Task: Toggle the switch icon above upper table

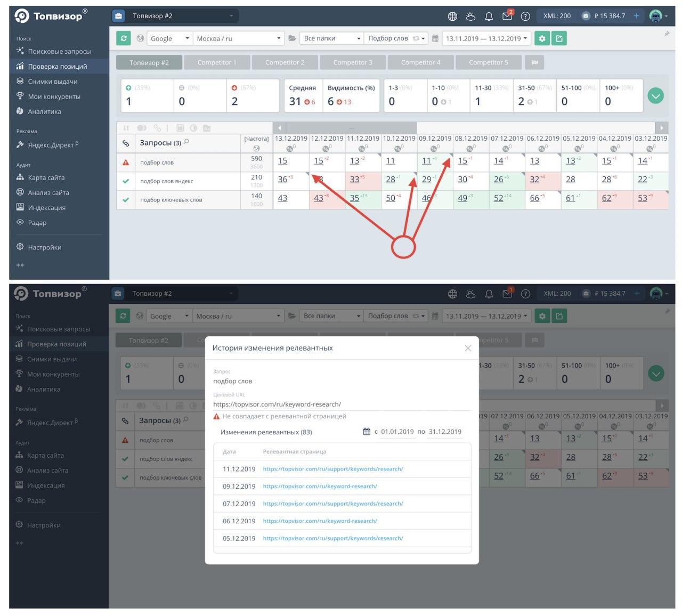Action: pos(142,128)
